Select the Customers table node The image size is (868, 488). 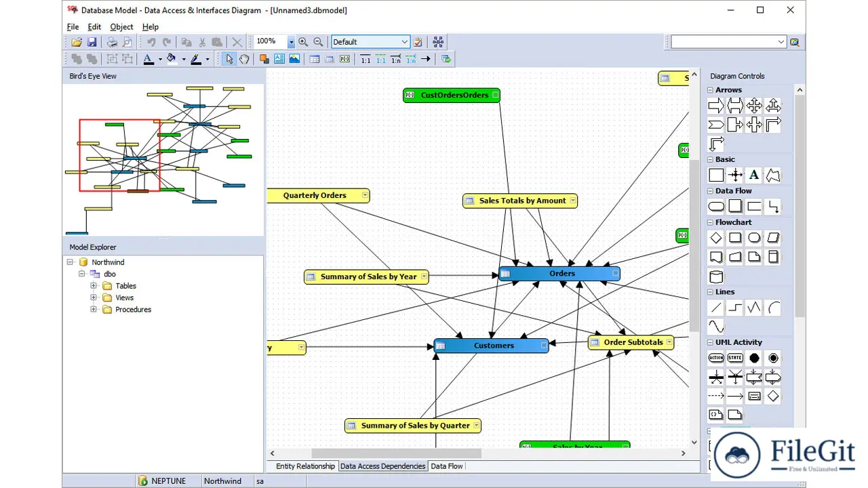491,346
